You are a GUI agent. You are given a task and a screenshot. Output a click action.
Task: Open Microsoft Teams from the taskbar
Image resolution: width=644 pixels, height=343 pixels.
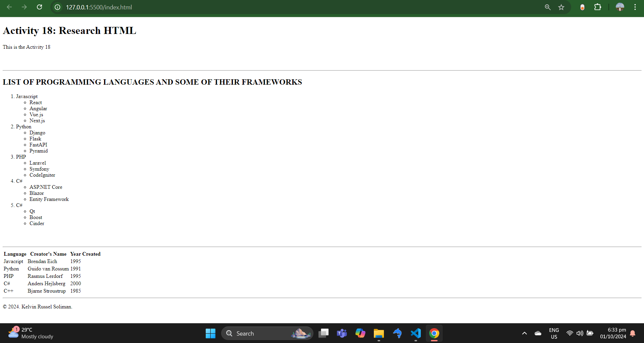(342, 333)
